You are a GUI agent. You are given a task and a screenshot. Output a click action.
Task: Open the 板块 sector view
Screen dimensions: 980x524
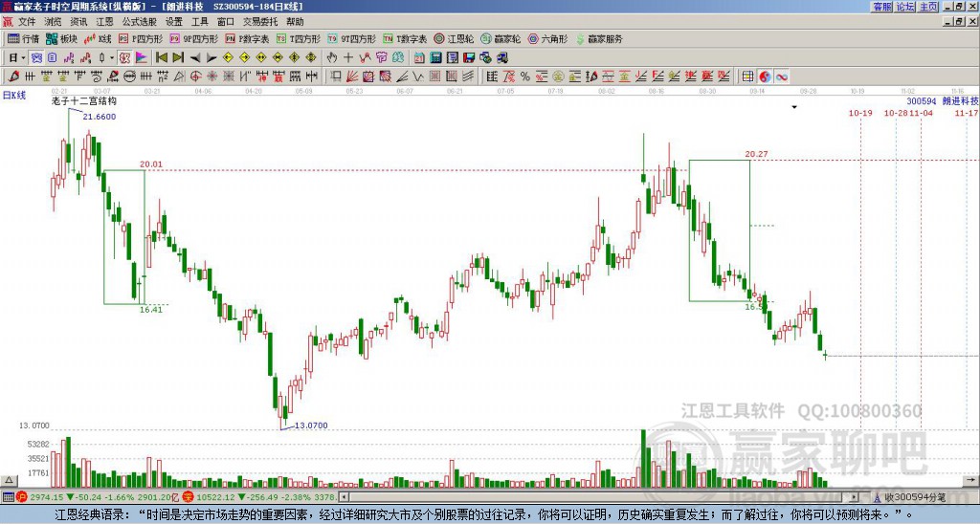61,38
